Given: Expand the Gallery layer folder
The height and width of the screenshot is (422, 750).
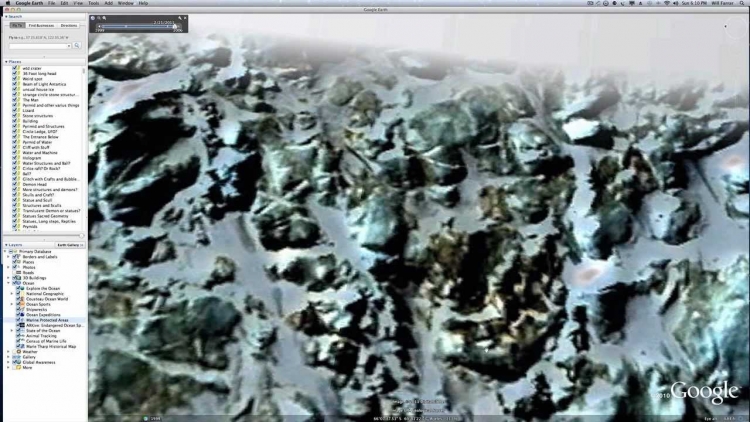Looking at the screenshot, I should (x=8, y=357).
